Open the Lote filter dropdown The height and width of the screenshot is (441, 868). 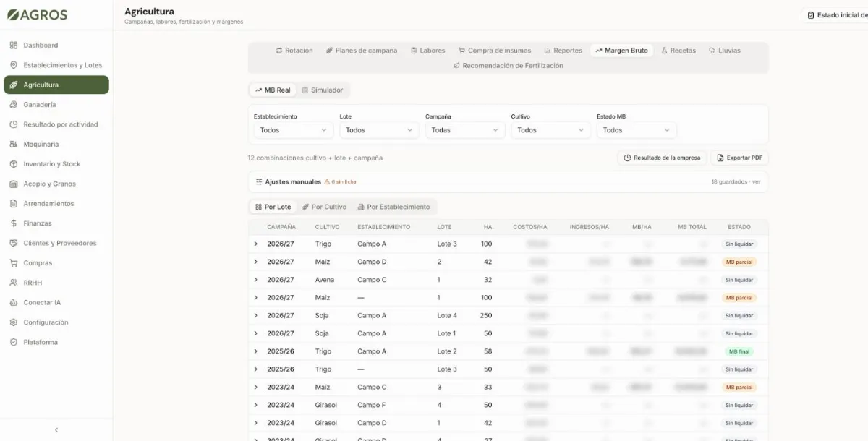pyautogui.click(x=379, y=130)
